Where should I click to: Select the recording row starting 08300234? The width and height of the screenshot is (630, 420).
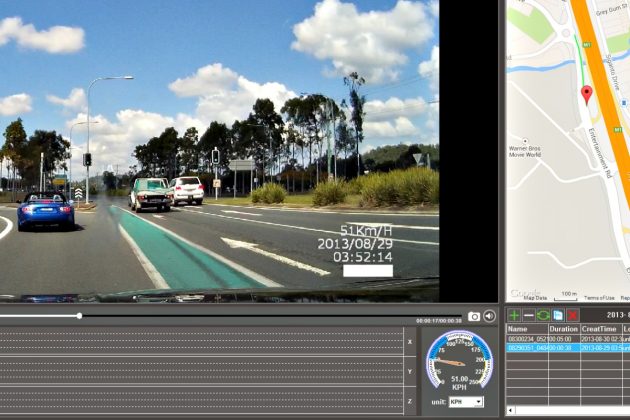tap(568, 339)
